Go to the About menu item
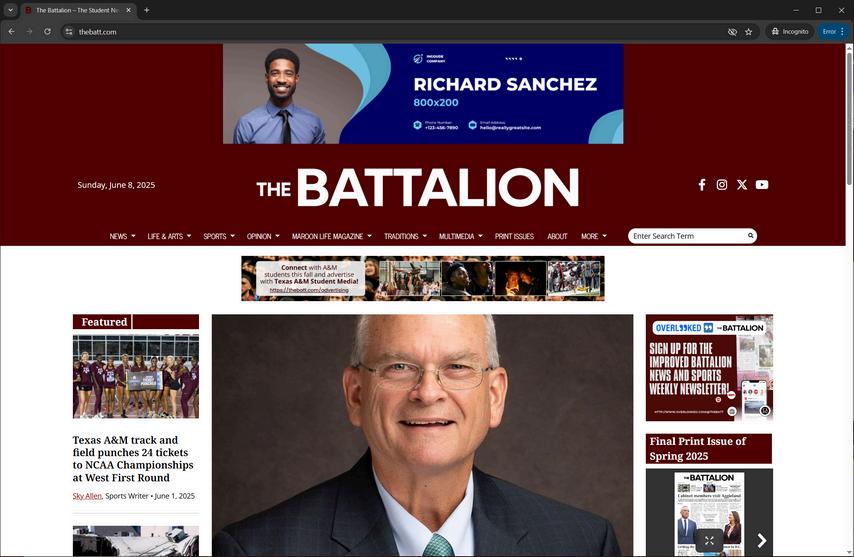The height and width of the screenshot is (557, 854). (x=557, y=236)
